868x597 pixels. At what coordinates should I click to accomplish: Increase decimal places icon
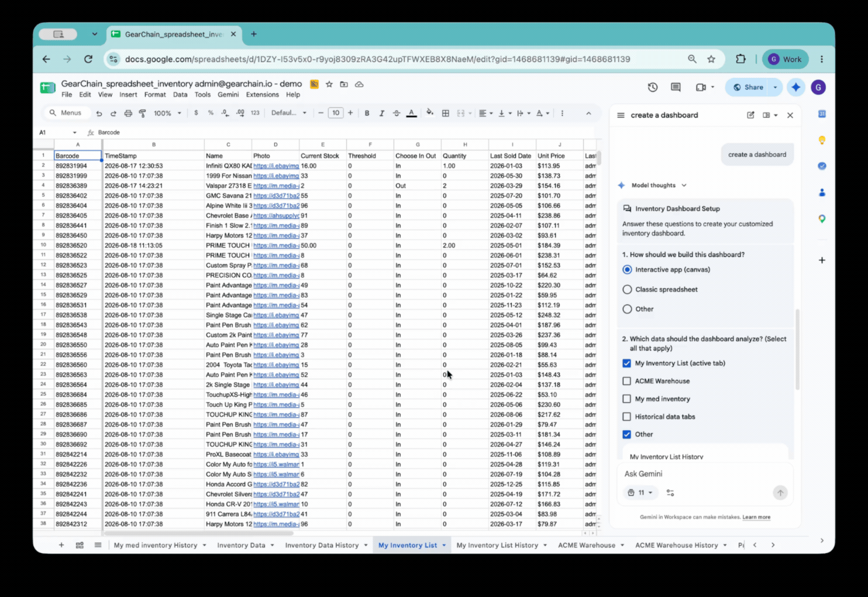point(240,113)
